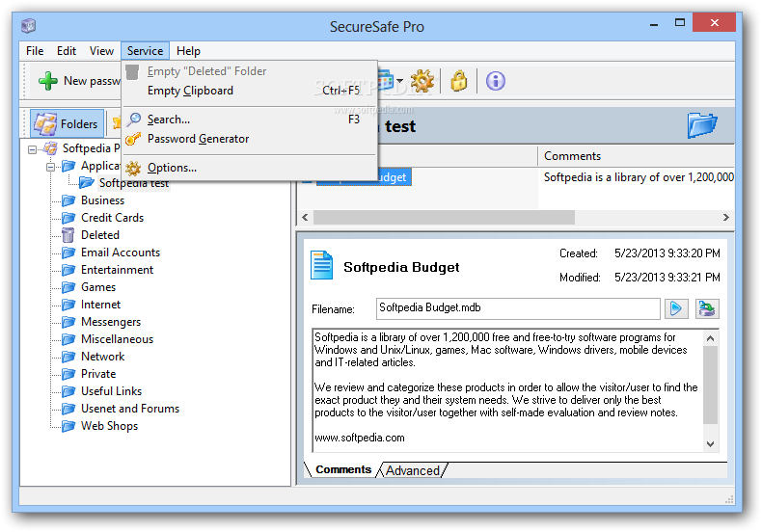Select the Games folder
Image resolution: width=762 pixels, height=532 pixels.
(98, 287)
